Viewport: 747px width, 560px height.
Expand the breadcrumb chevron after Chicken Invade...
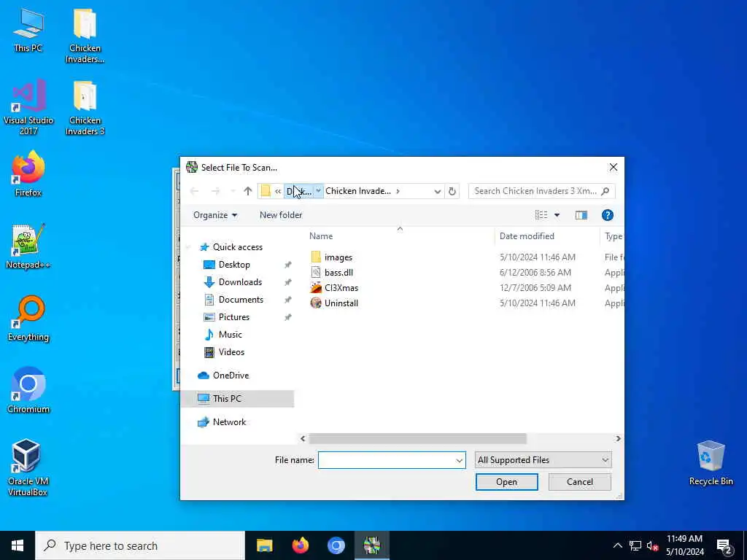click(x=398, y=191)
